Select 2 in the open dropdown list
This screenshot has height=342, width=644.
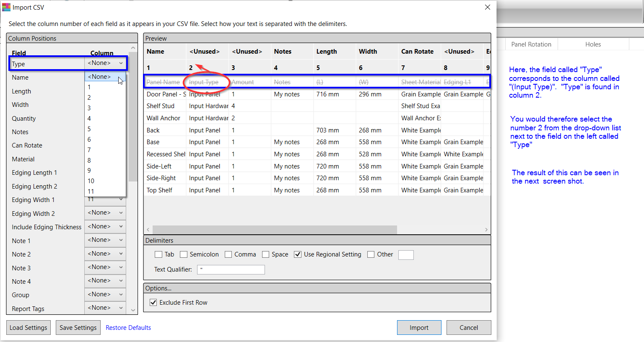(105, 97)
